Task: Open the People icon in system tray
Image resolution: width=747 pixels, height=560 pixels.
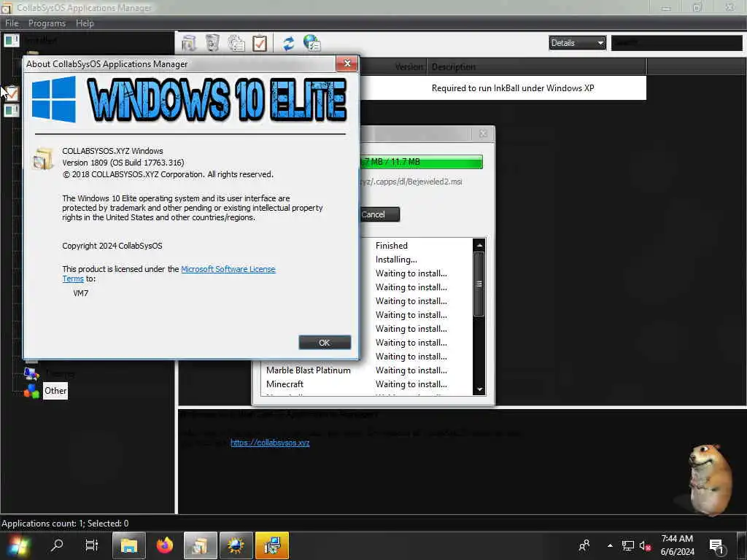Action: (x=584, y=545)
